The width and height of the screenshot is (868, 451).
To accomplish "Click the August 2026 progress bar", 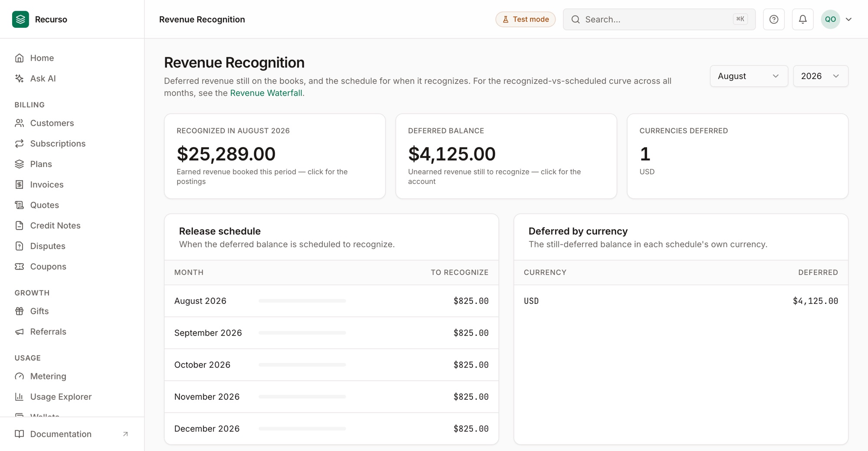I will tap(302, 301).
